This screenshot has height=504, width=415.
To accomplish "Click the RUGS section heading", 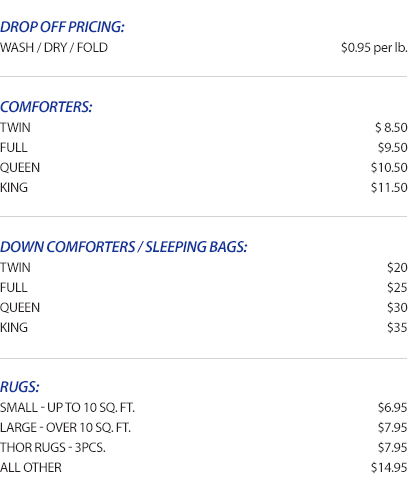I will [20, 387].
